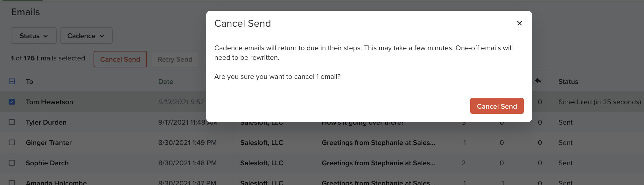Viewport: 644px width, 185px height.
Task: Open the Cadence filter dropdown
Action: [86, 36]
